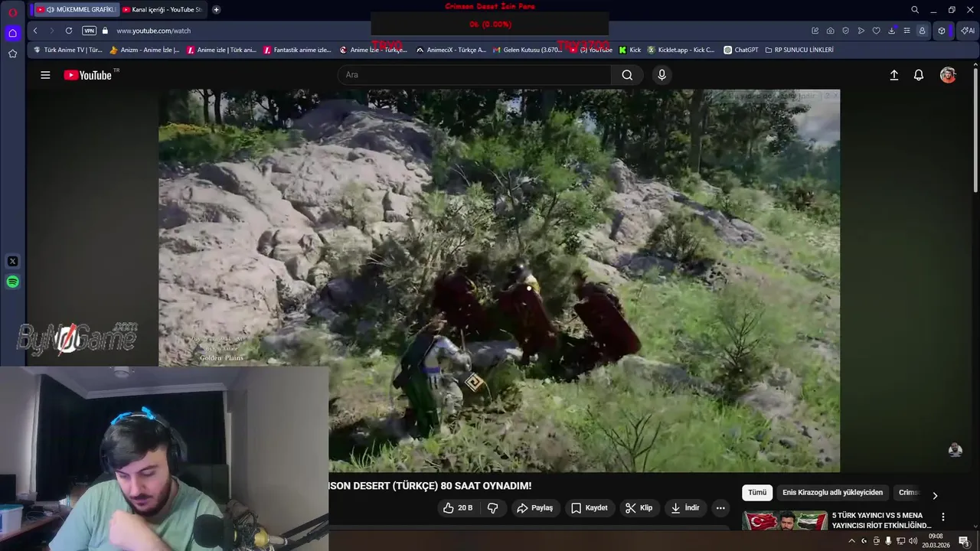Screen dimensions: 980x551
Task: Open Windows notification center
Action: [x=964, y=541]
